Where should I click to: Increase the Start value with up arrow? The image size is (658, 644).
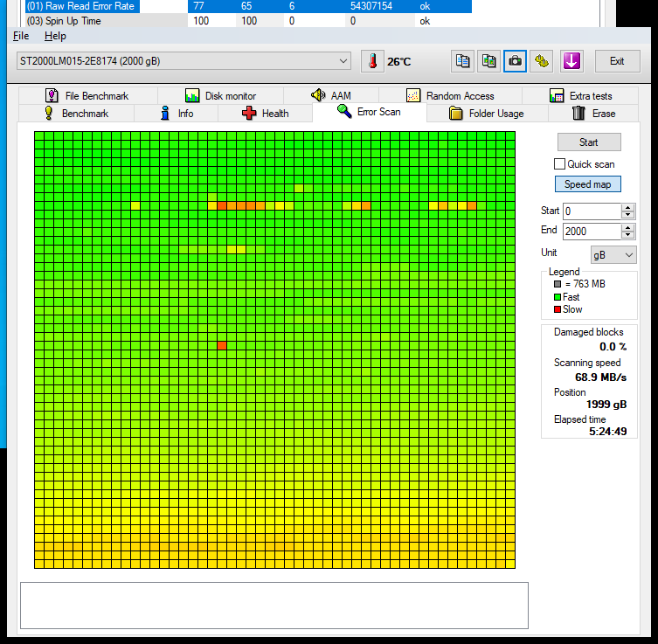[627, 207]
